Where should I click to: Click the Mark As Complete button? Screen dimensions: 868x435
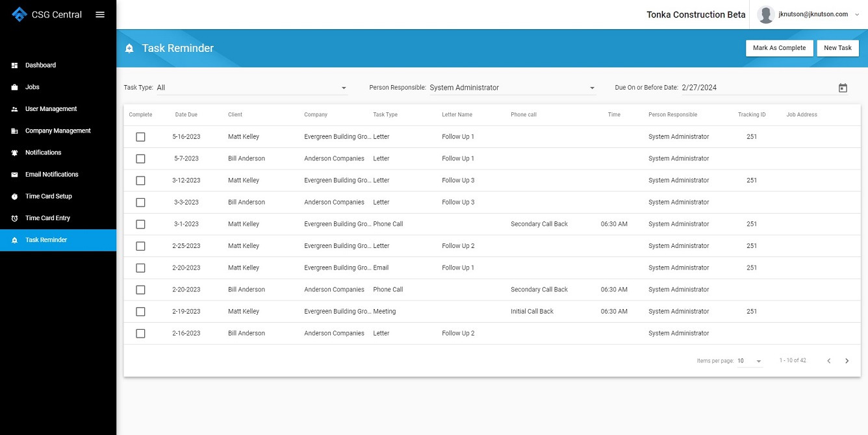coord(779,48)
